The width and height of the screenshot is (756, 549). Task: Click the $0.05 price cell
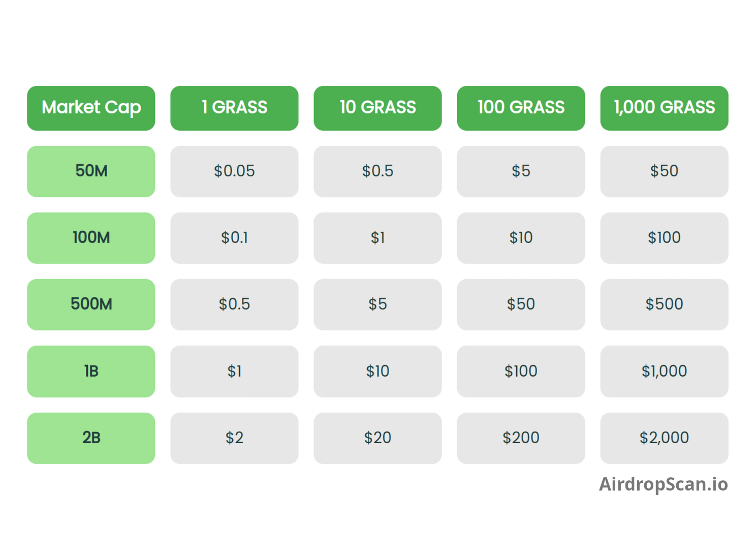click(x=234, y=171)
